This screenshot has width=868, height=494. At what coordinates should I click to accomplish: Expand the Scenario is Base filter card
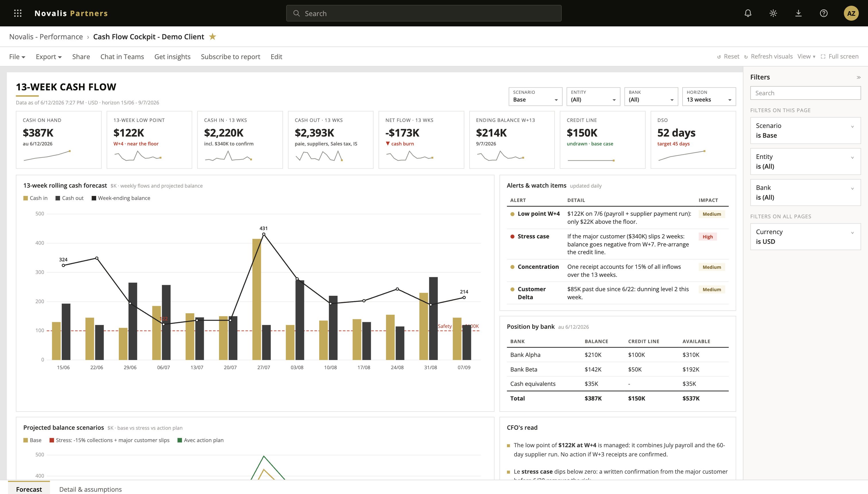pyautogui.click(x=805, y=131)
